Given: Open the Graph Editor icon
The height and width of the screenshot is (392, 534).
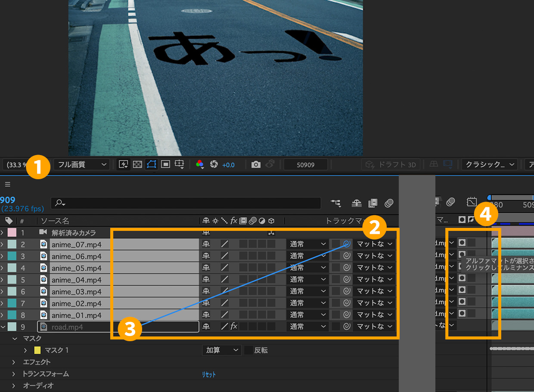Looking at the screenshot, I should tap(472, 202).
